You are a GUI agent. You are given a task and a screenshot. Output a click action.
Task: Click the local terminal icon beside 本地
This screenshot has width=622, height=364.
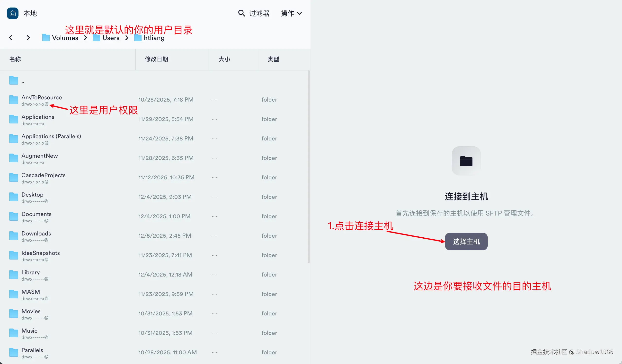tap(13, 13)
